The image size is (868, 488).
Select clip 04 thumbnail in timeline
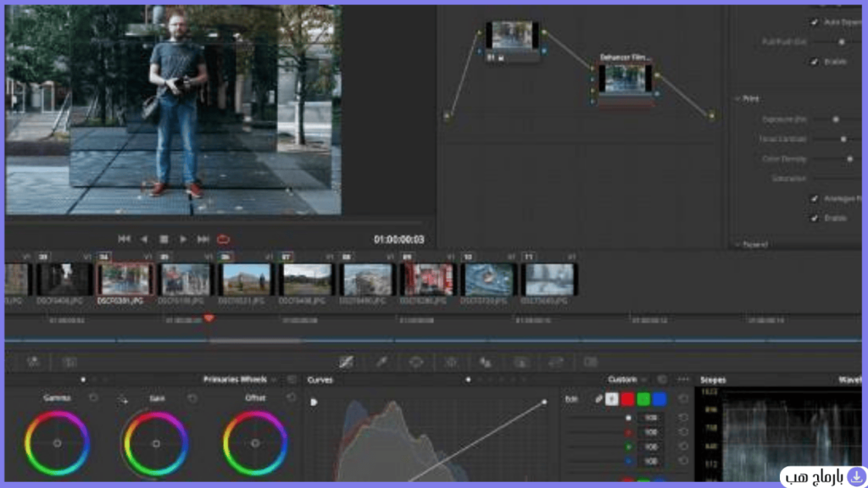tap(125, 279)
